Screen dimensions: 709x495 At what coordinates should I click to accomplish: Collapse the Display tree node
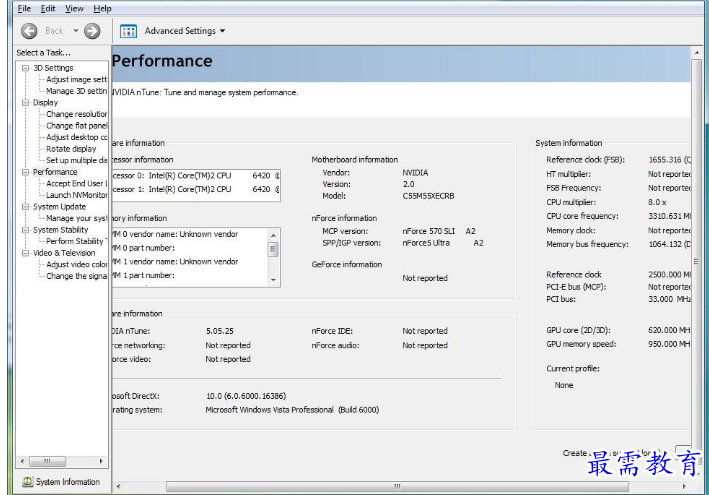point(25,103)
